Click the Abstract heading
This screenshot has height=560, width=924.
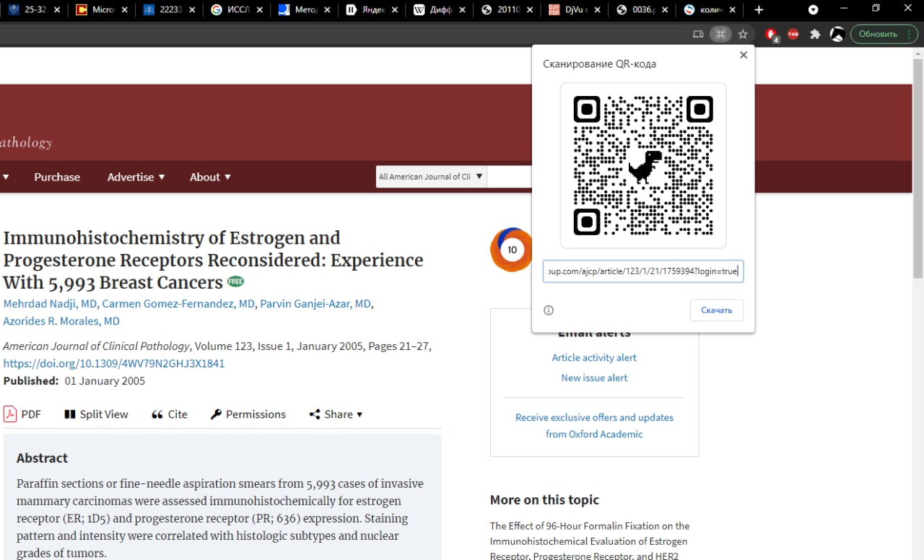(42, 458)
